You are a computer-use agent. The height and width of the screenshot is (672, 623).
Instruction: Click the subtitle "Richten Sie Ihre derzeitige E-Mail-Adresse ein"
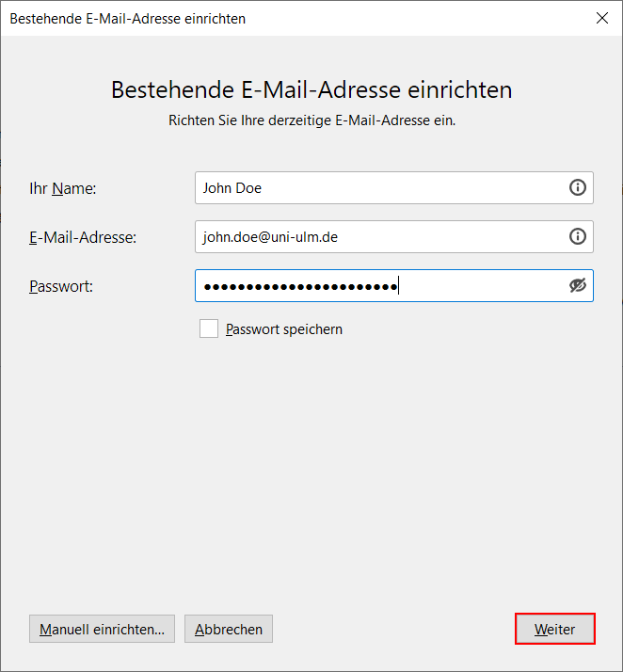[x=311, y=120]
